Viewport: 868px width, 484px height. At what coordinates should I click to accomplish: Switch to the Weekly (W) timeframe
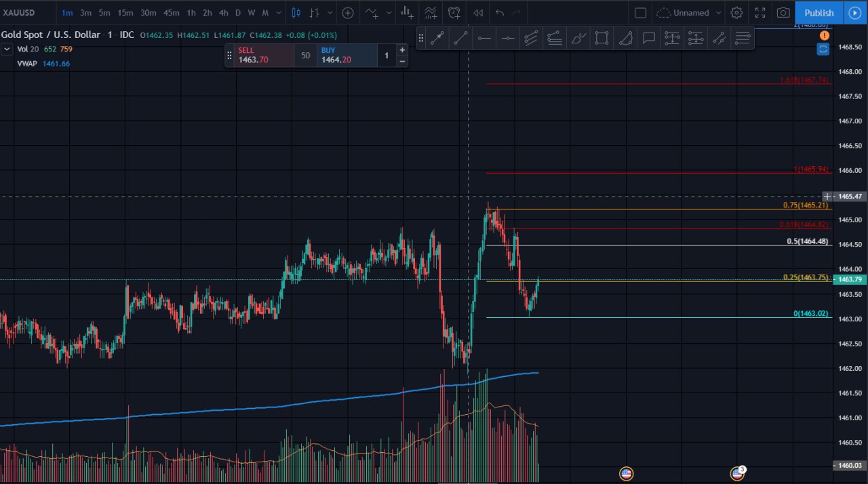(x=251, y=13)
